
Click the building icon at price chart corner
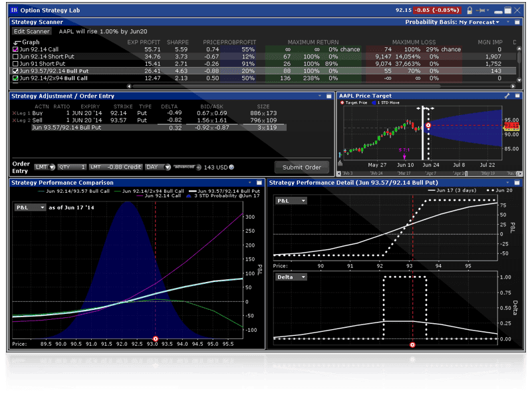(340, 163)
